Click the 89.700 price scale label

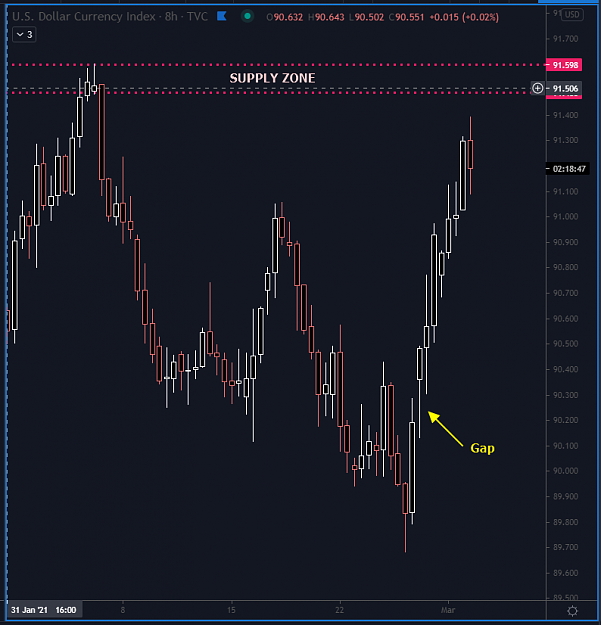pos(566,547)
